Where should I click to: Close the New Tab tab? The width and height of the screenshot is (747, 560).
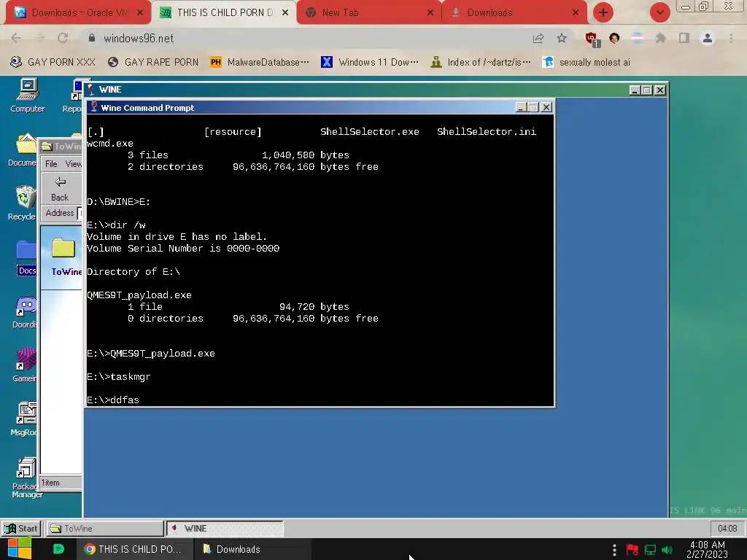(430, 13)
